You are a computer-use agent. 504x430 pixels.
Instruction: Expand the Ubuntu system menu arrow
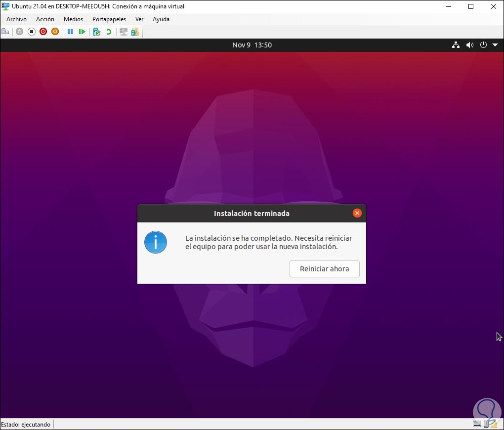pyautogui.click(x=495, y=45)
